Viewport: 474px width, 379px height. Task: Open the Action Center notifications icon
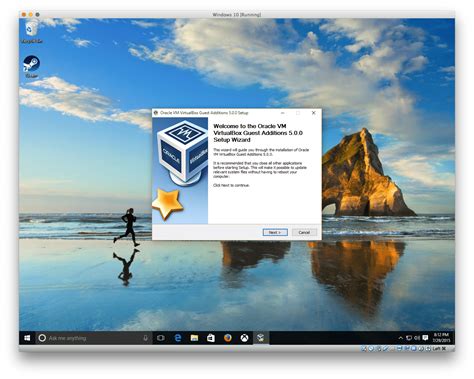425,338
